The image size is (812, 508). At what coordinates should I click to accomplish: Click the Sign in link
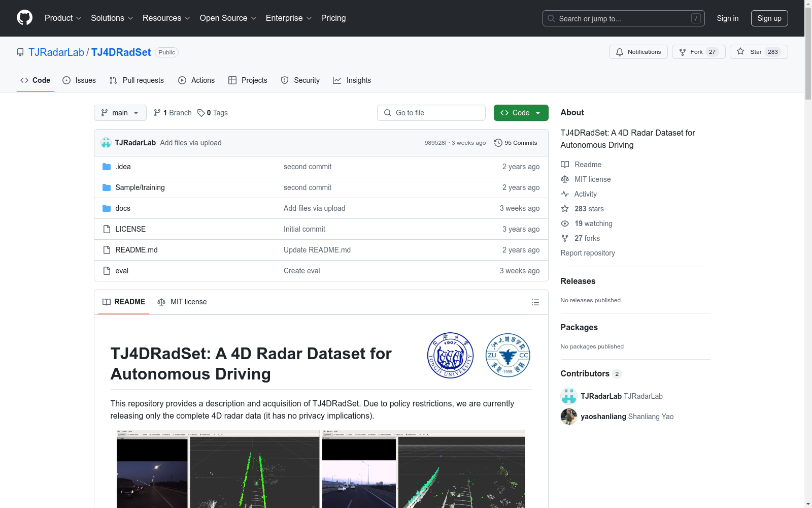[727, 18]
